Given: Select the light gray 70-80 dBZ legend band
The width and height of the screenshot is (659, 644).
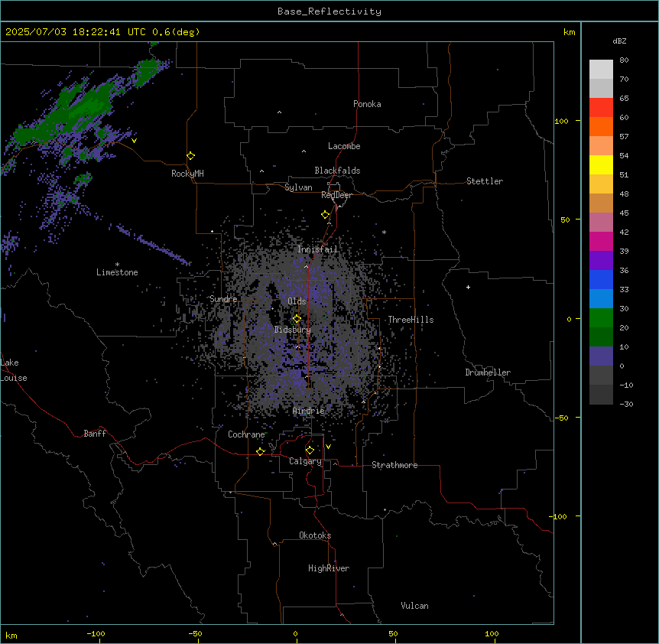Looking at the screenshot, I should point(601,70).
